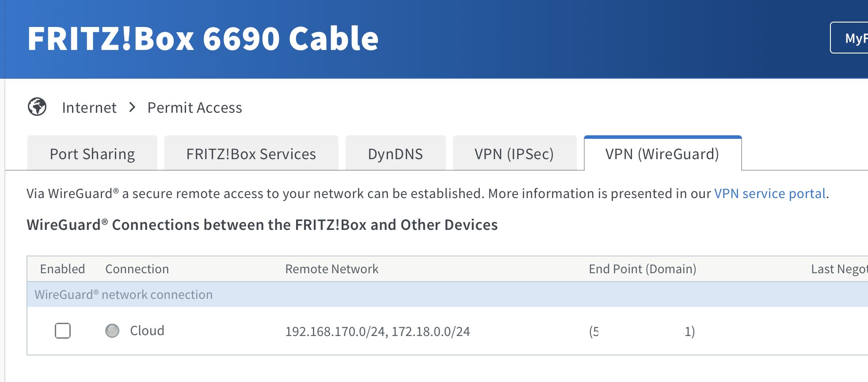The width and height of the screenshot is (868, 382).
Task: Click the Cloud connection name
Action: pos(147,331)
